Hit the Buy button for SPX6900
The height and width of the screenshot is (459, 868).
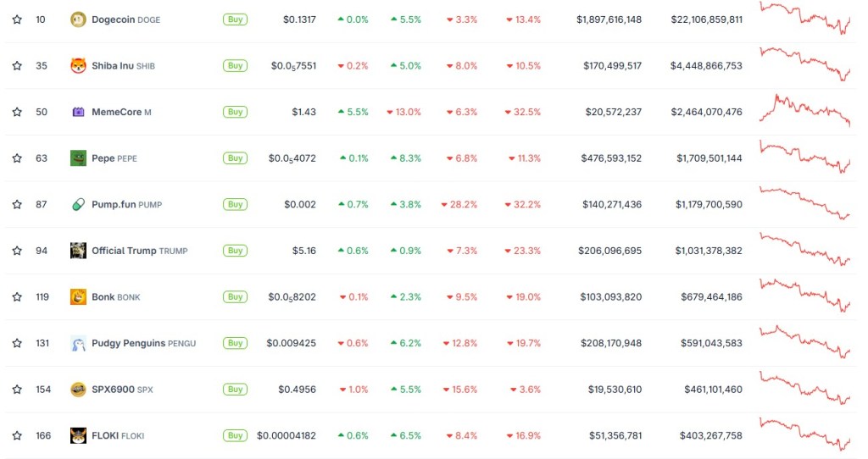pyautogui.click(x=235, y=390)
